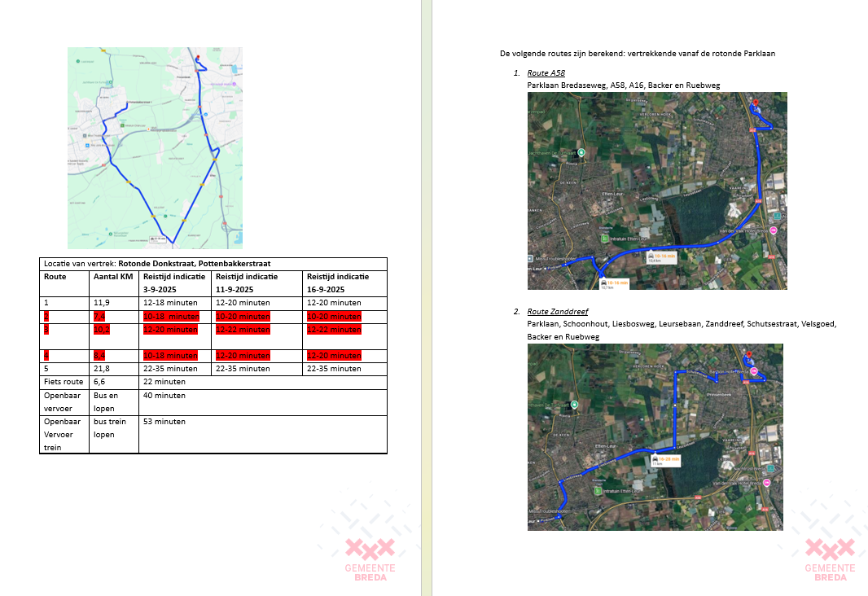Click the 'De volgende routes zijn berekend' paragraph
The image size is (868, 596).
(637, 54)
